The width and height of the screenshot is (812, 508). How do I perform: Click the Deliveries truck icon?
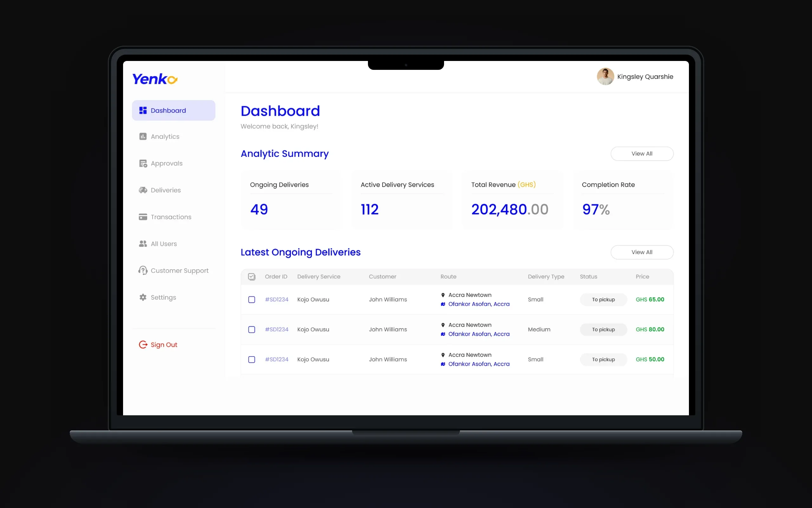point(143,190)
